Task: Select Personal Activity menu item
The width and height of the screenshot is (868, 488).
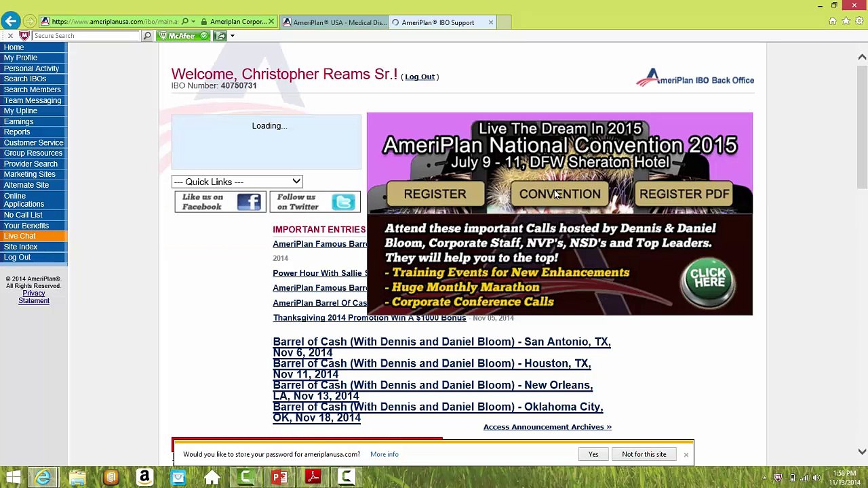Action: (33, 68)
